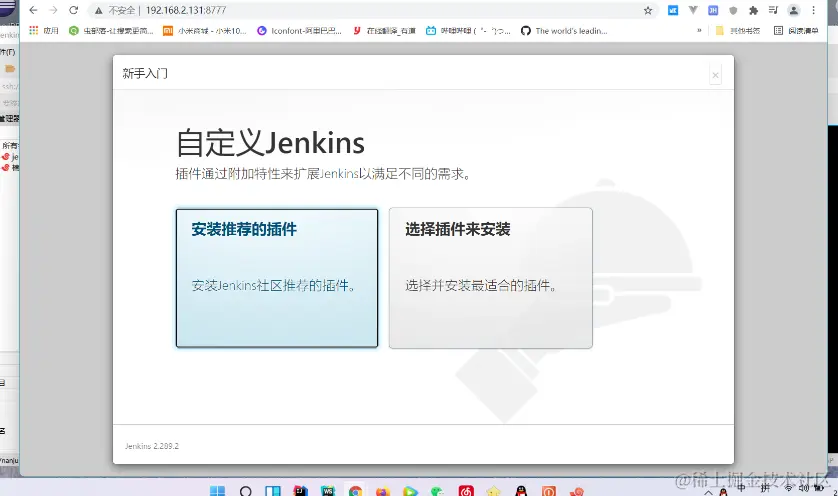Open the Windows Start menu
The image size is (838, 496).
(x=218, y=491)
